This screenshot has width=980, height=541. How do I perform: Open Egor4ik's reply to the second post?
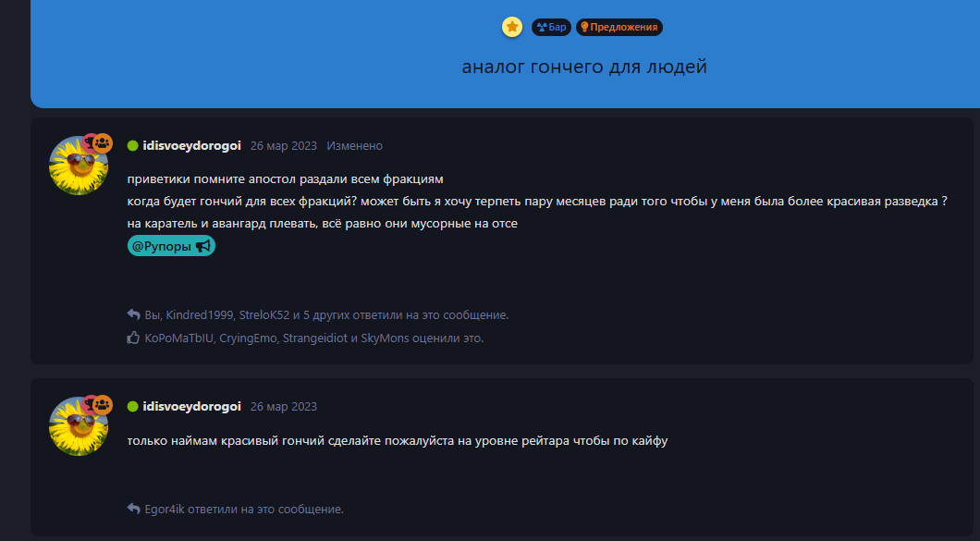[x=165, y=510]
